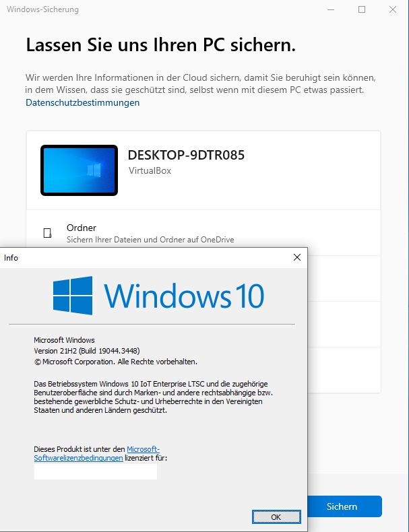Click the DESKTOP-9DTR085 device name
This screenshot has width=409, height=532.
186,155
